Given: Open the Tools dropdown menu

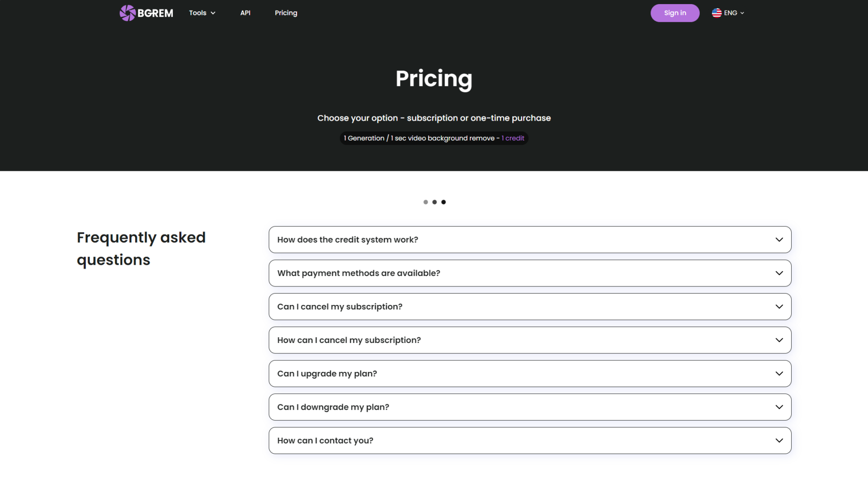Looking at the screenshot, I should tap(202, 13).
